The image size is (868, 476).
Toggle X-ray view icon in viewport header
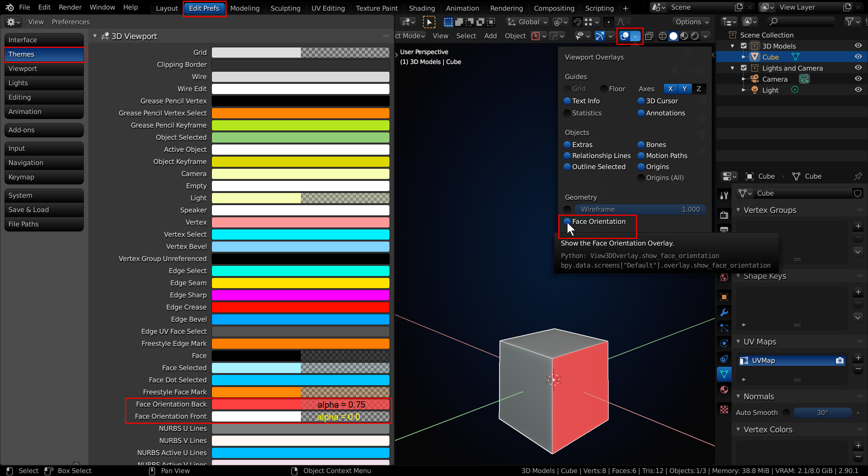click(649, 36)
